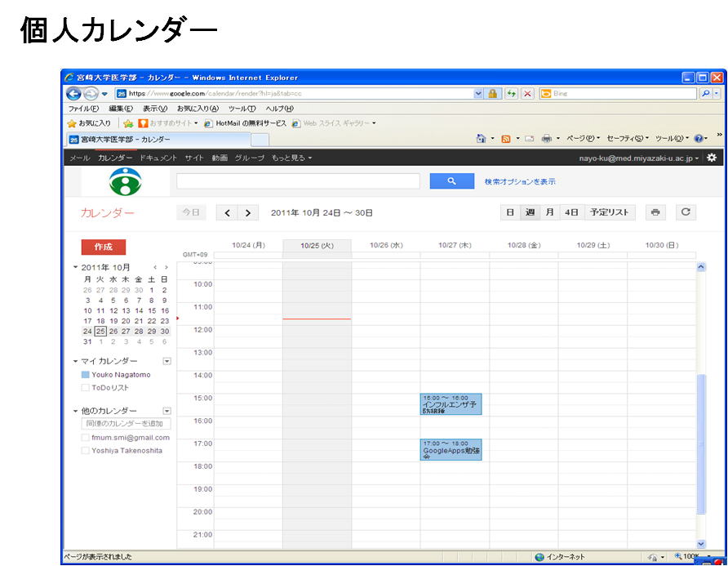Click the mini calendar next month arrow
Image resolution: width=728 pixels, height=566 pixels.
(x=166, y=267)
